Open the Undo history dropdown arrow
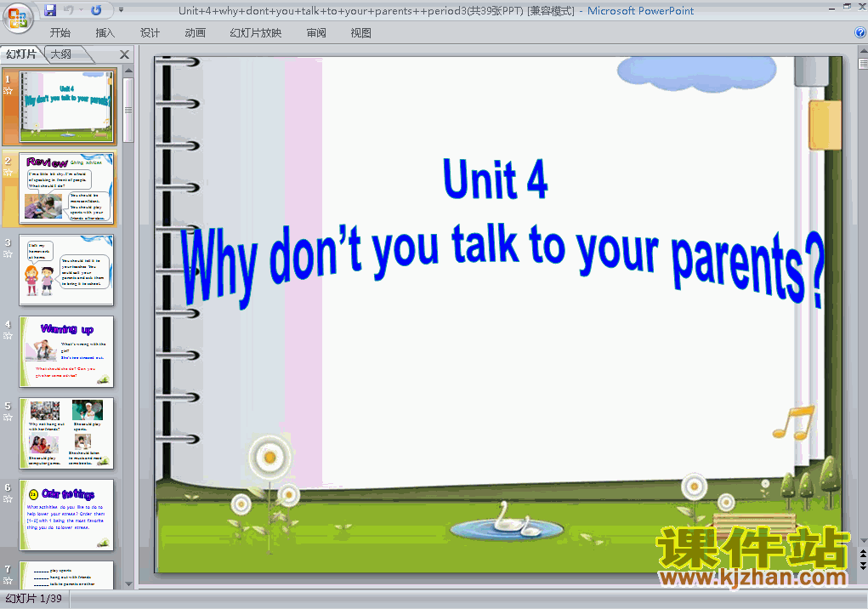868x609 pixels. [x=82, y=10]
